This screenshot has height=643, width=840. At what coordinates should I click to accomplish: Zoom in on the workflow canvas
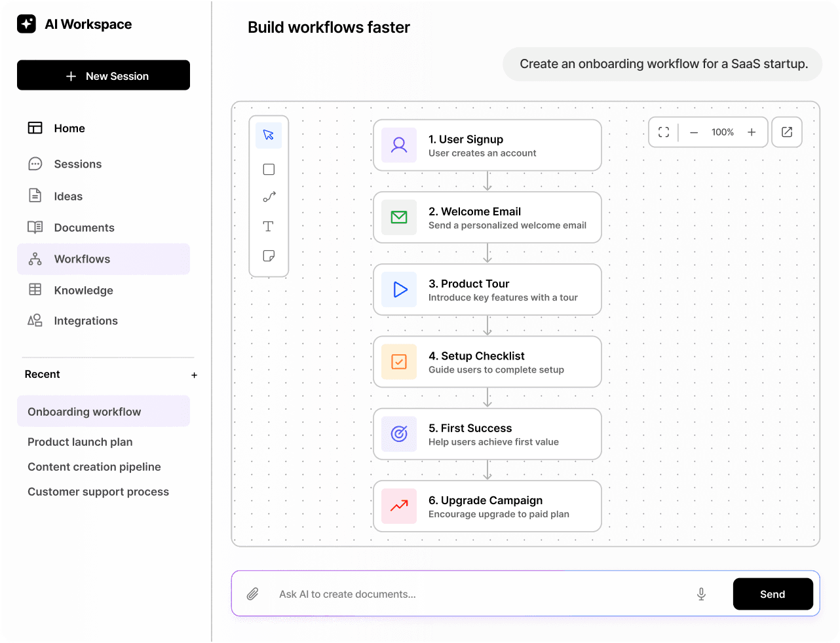(752, 132)
